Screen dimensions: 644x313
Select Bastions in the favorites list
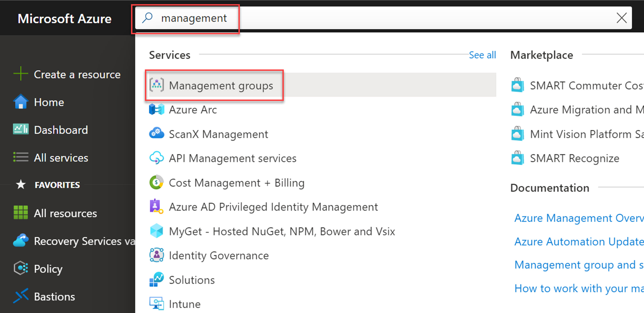(x=54, y=296)
